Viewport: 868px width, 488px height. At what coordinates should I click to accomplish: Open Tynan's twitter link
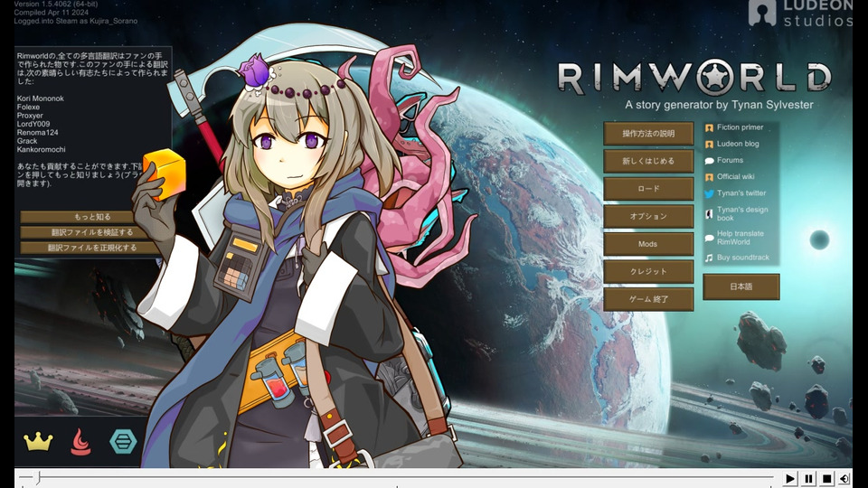(x=741, y=193)
